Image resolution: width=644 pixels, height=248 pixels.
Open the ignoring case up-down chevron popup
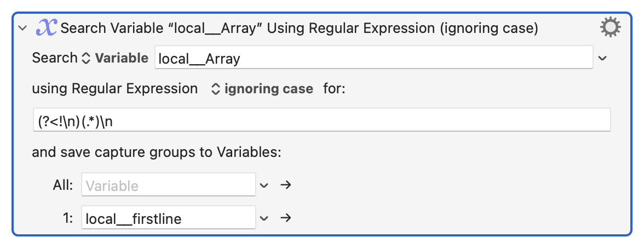[x=216, y=89]
